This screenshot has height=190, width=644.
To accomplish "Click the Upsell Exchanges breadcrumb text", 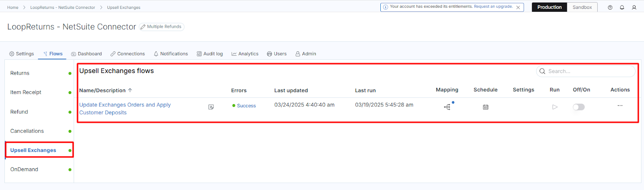I will [124, 7].
